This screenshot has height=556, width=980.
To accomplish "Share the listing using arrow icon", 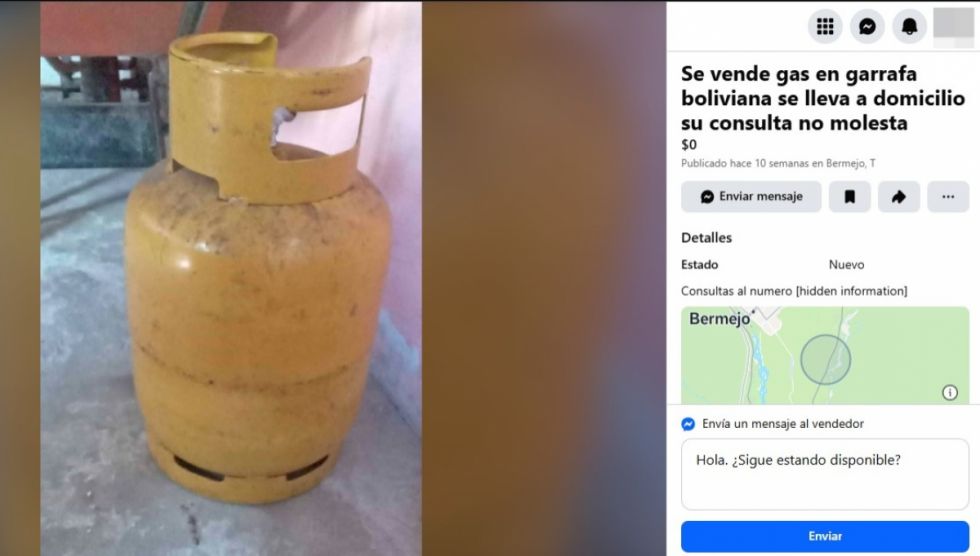I will tap(899, 197).
